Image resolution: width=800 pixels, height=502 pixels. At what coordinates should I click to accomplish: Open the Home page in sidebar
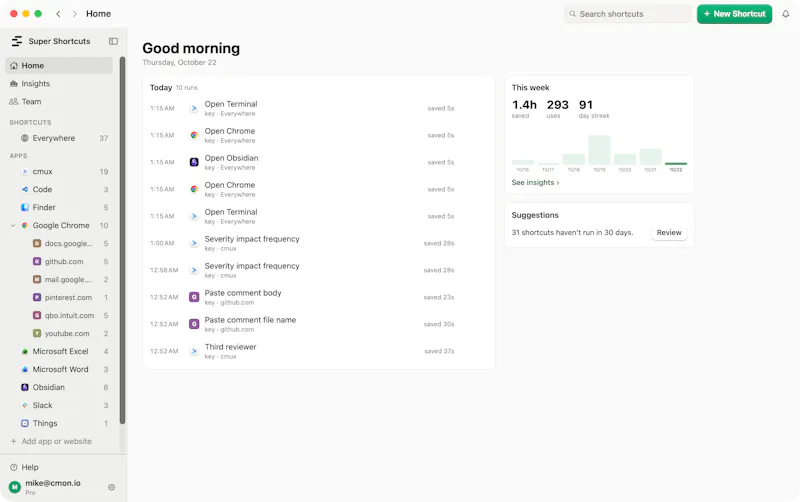coord(59,65)
